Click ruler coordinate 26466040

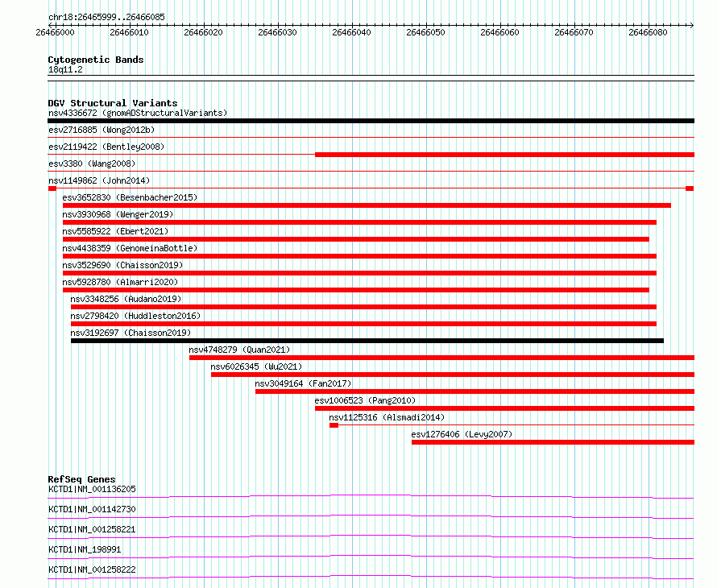pyautogui.click(x=351, y=32)
